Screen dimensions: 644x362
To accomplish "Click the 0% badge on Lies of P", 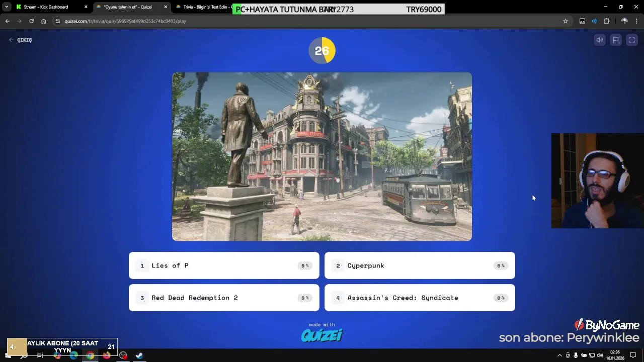I will pyautogui.click(x=305, y=265).
